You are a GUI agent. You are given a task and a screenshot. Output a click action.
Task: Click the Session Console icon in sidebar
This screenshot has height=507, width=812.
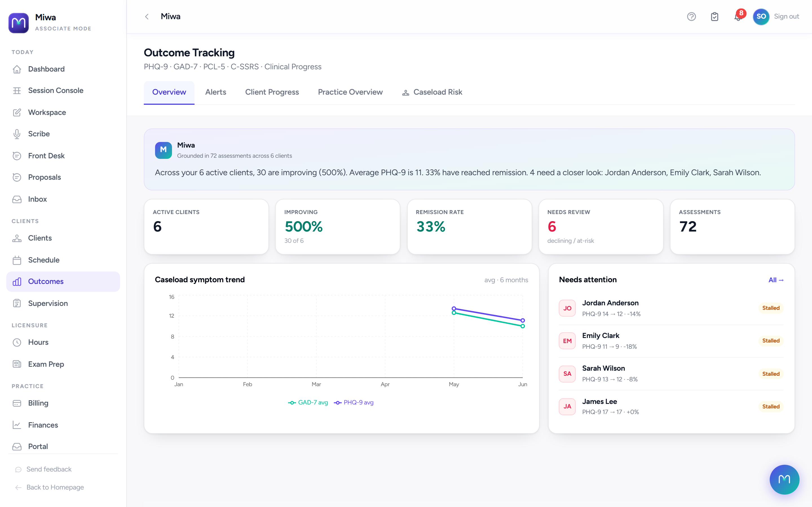(17, 90)
